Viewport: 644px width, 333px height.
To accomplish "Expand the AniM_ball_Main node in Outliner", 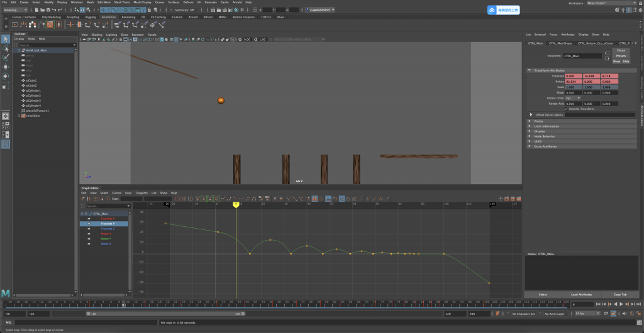I will (18, 50).
